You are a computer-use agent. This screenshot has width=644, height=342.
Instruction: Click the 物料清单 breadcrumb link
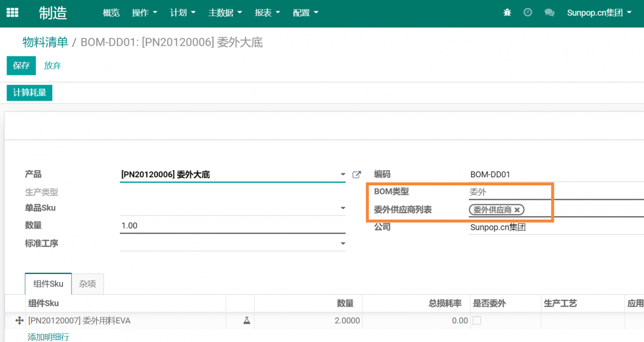pyautogui.click(x=45, y=42)
